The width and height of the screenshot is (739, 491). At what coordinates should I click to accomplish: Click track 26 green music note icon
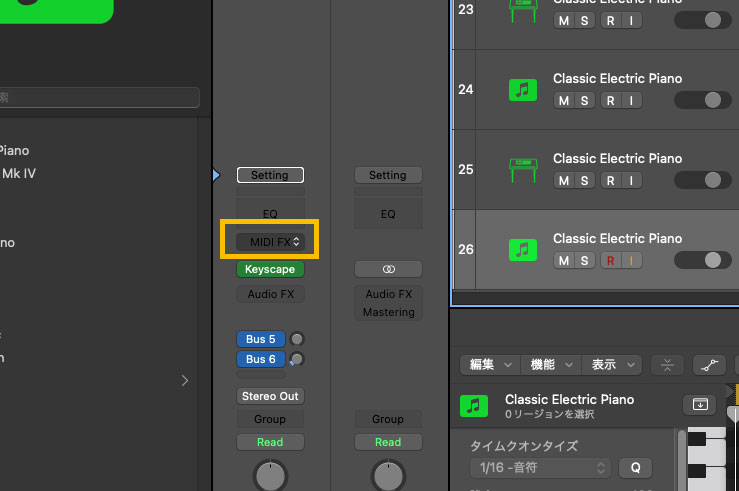pos(523,250)
